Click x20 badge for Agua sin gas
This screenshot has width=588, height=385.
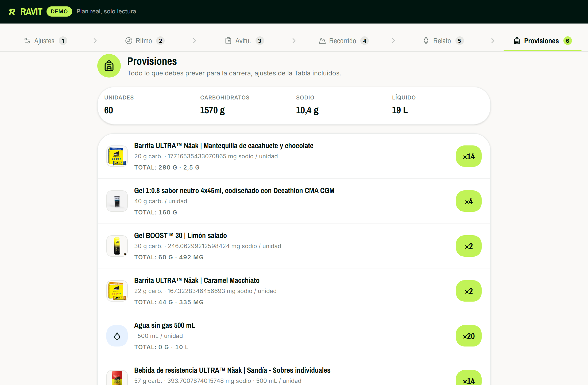(469, 336)
